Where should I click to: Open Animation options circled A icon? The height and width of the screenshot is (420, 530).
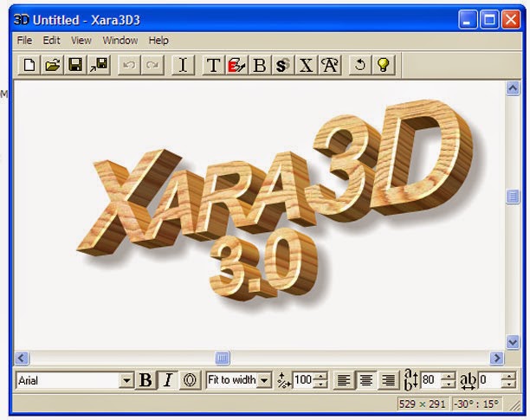(330, 65)
